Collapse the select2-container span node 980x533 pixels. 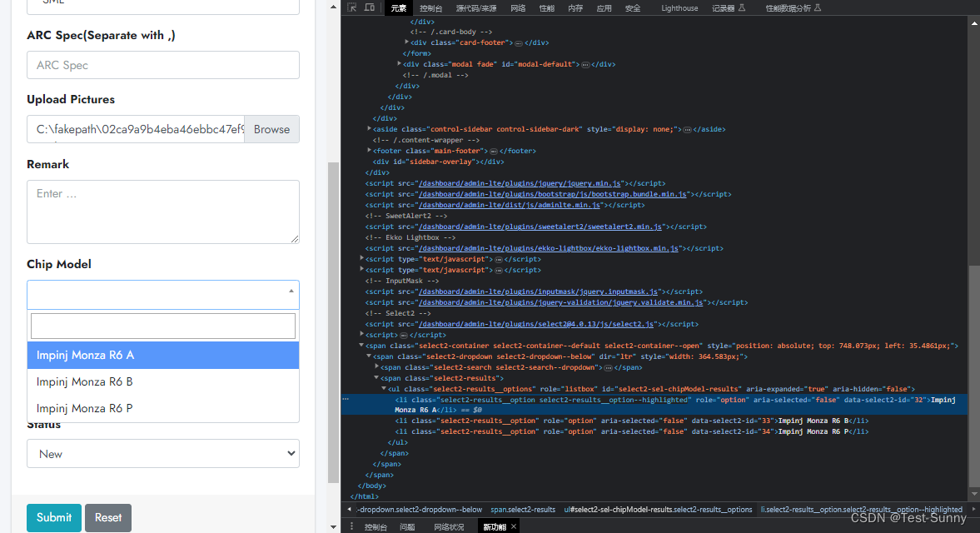click(x=361, y=346)
